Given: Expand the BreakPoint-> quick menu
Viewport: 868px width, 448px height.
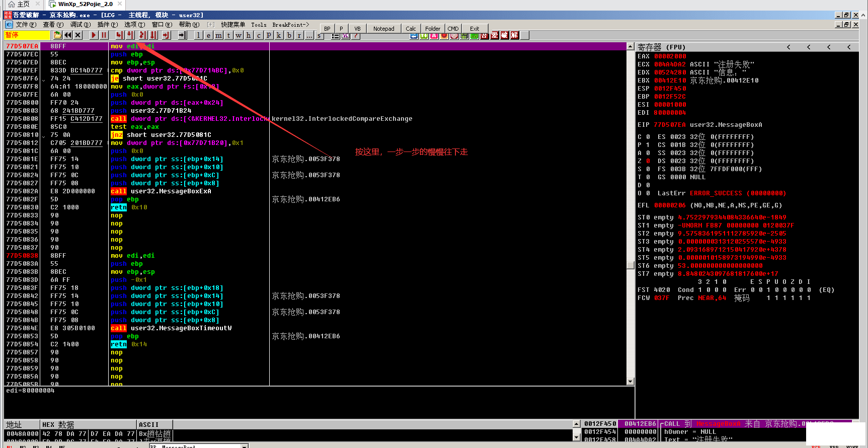Looking at the screenshot, I should coord(290,25).
